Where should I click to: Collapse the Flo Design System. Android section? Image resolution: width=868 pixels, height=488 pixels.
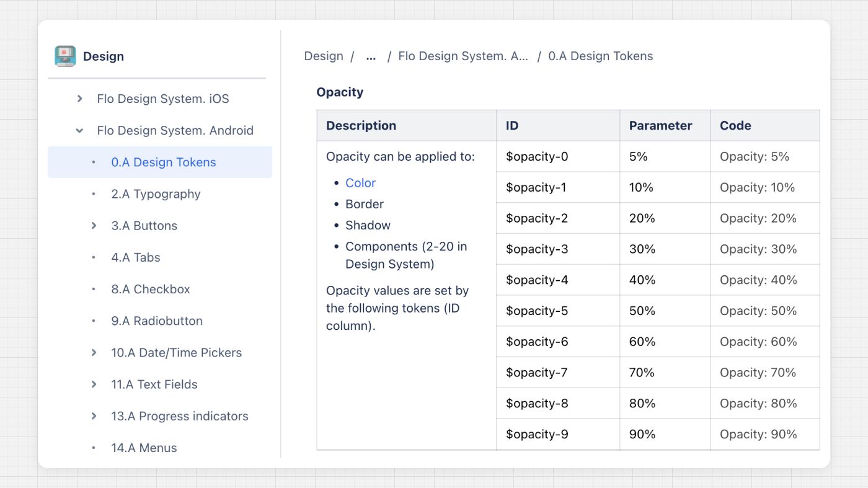point(80,130)
